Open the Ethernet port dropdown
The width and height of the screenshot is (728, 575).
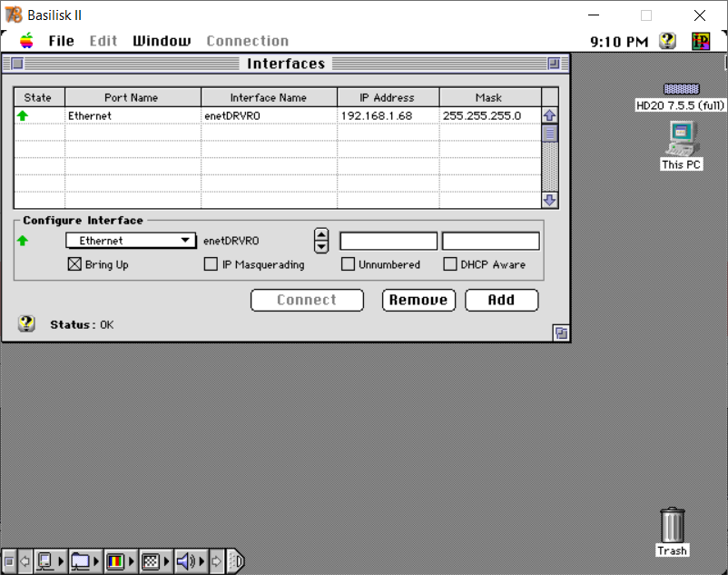tap(131, 241)
